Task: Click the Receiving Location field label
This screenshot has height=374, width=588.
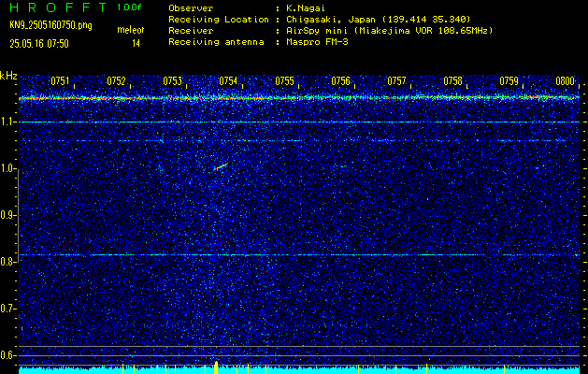Action: pos(219,20)
